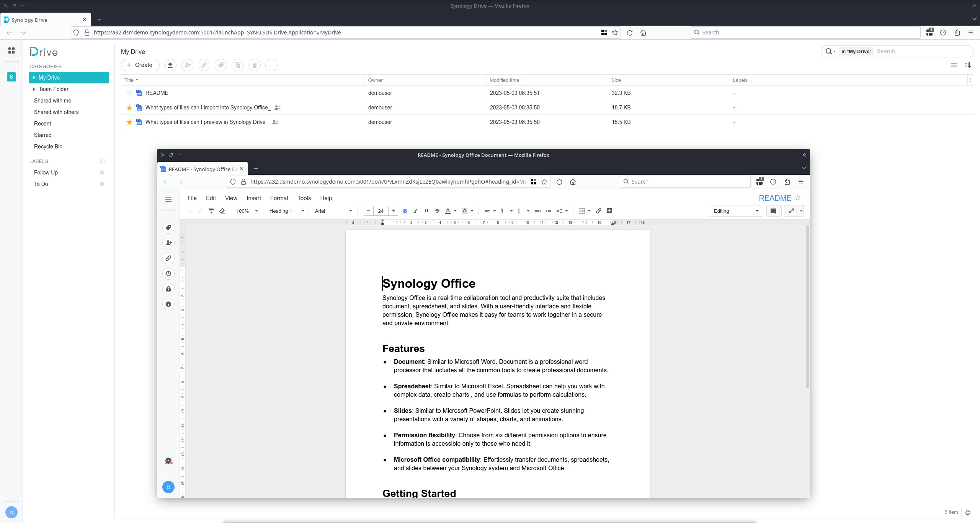The width and height of the screenshot is (980, 523).
Task: Switch to list view icon in Drive
Action: (954, 65)
